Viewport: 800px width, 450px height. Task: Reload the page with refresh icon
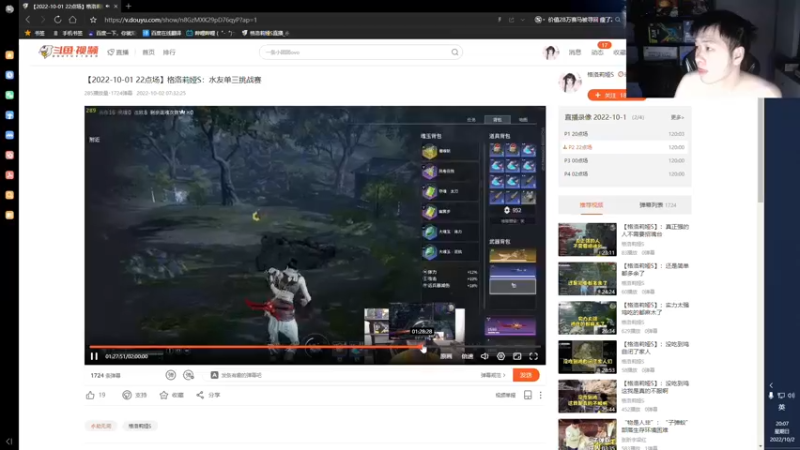tap(58, 19)
